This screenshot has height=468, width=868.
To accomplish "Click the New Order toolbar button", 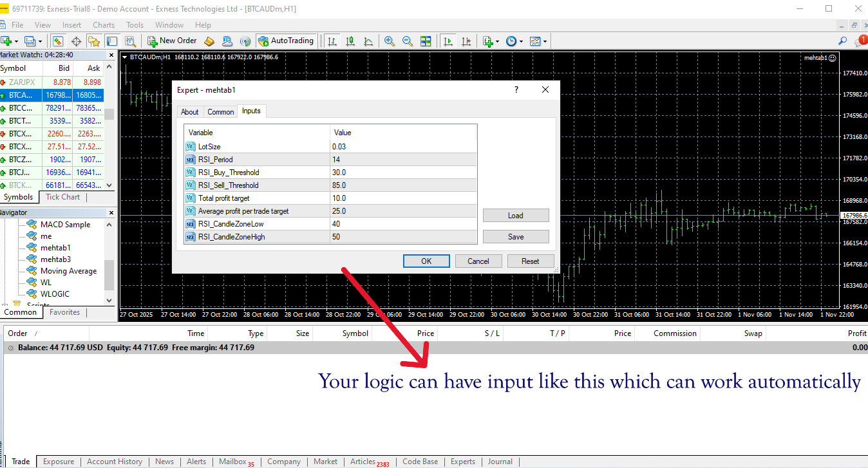I will tap(172, 41).
